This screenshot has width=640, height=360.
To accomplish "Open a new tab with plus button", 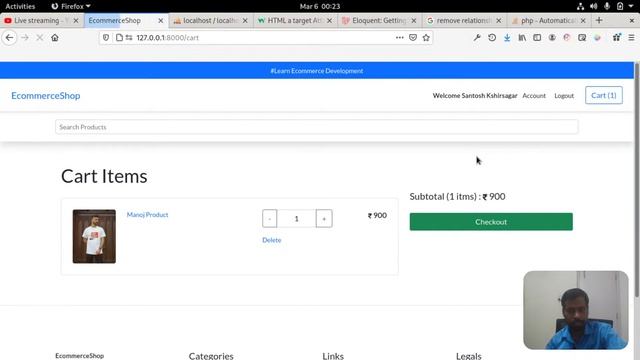I will pos(599,20).
